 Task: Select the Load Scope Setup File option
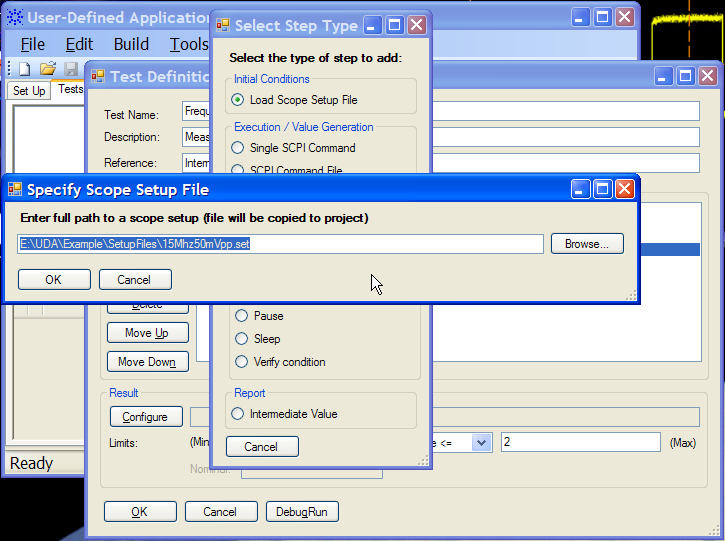[238, 100]
